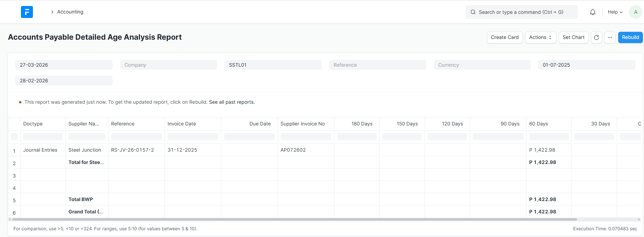Click the Currency filter field

[482, 65]
